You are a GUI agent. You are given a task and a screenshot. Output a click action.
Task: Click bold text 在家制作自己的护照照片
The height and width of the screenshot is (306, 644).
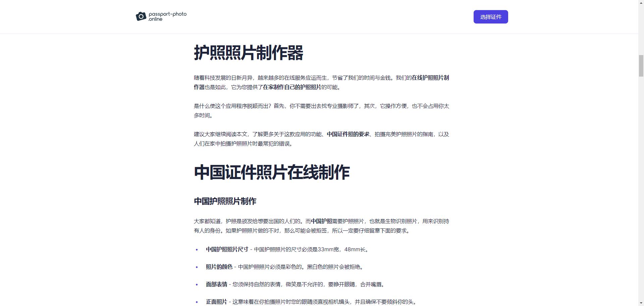coord(292,87)
